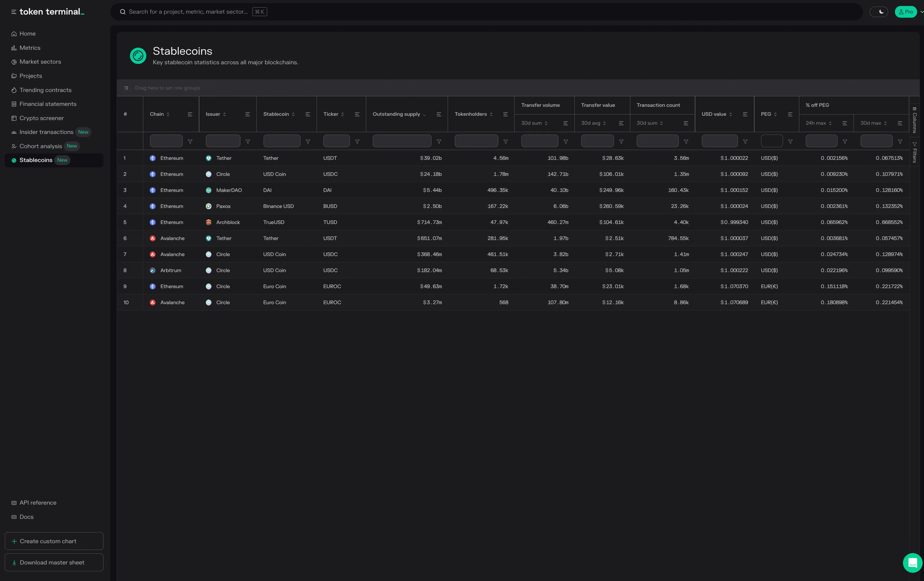
Task: Click the filter funnel under Outstanding supply
Action: coord(439,142)
